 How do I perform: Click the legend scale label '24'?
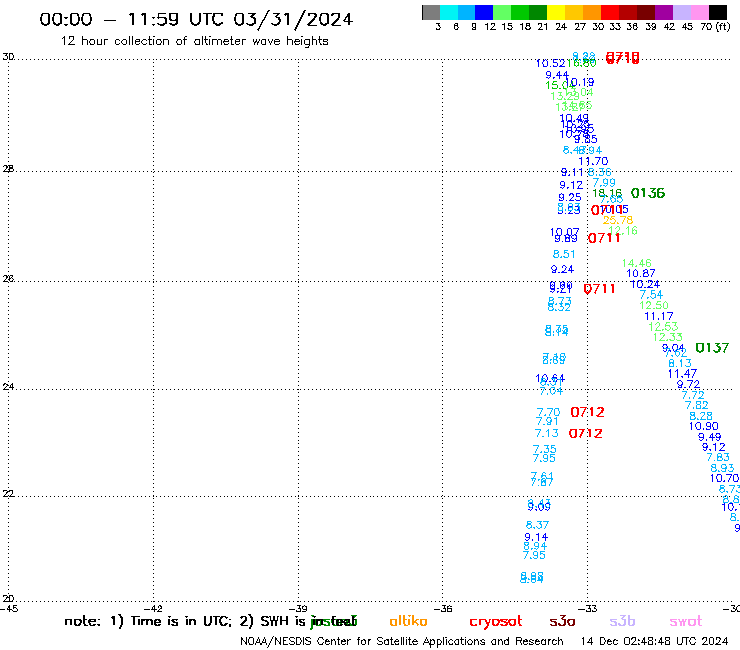point(561,27)
